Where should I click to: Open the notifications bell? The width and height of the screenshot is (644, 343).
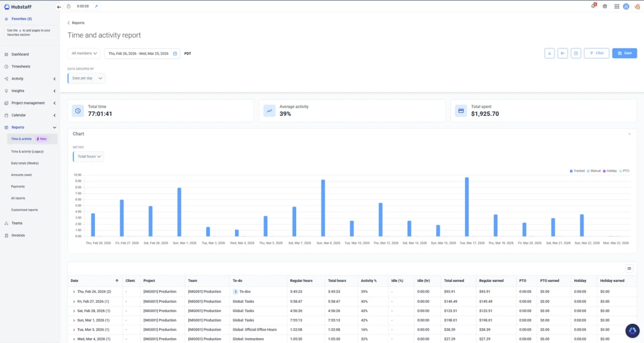594,6
